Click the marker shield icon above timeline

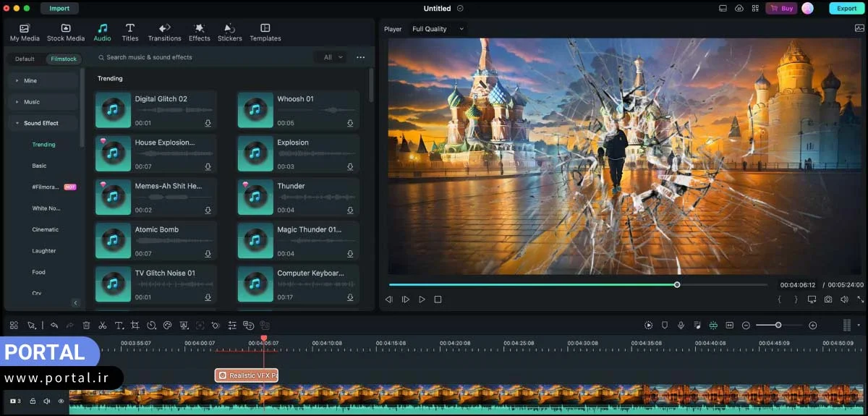coord(665,326)
